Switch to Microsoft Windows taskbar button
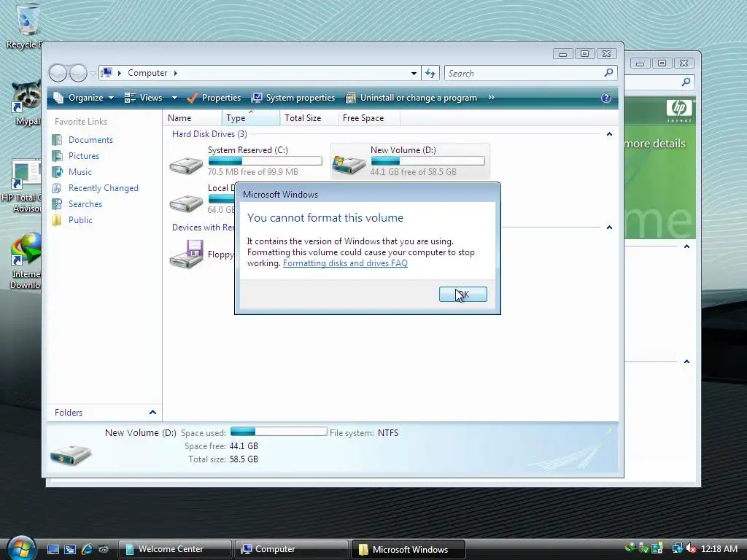The image size is (747, 560). (x=408, y=549)
